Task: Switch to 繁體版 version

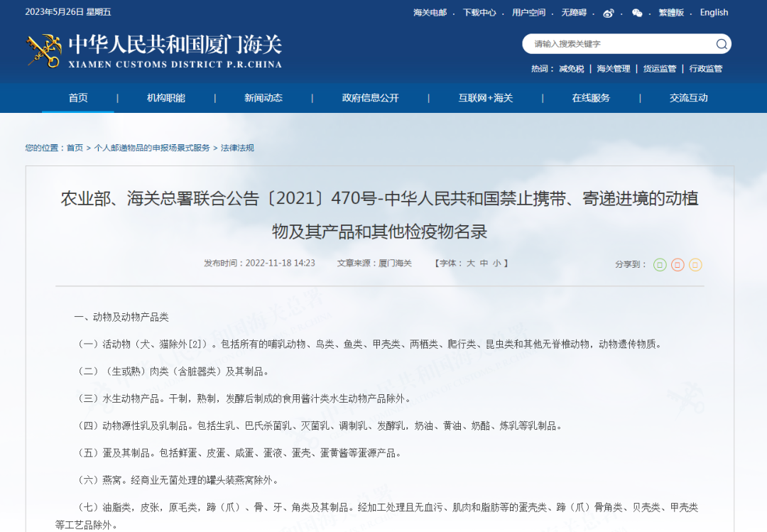Action: tap(671, 13)
